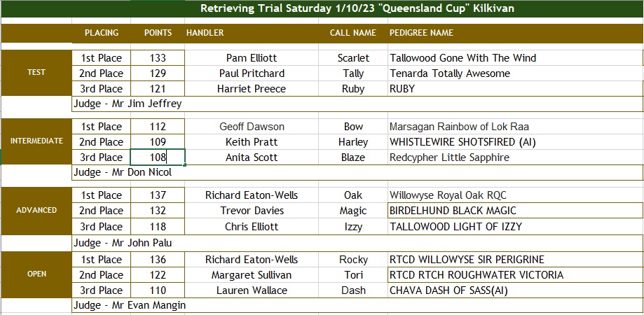Screen dimensions: 644x315
Task: Click the CALL NAME header cell
Action: coord(352,33)
